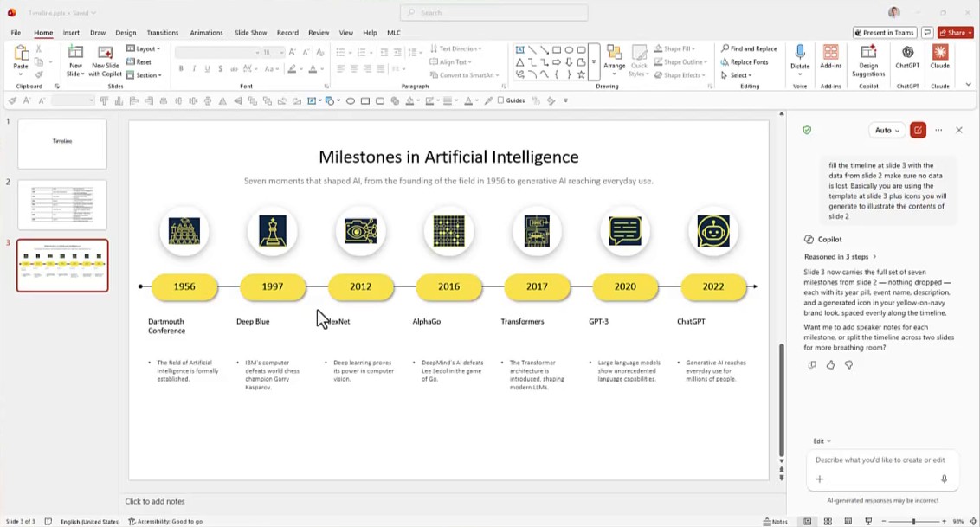The height and width of the screenshot is (527, 980).
Task: Select the chess piece icon above 1997
Action: point(273,231)
